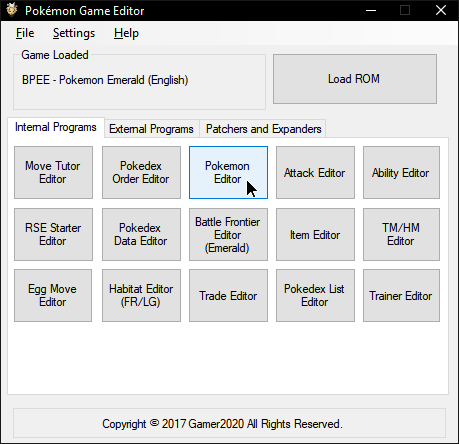Click the Load ROM button
459x444 pixels.
[355, 79]
